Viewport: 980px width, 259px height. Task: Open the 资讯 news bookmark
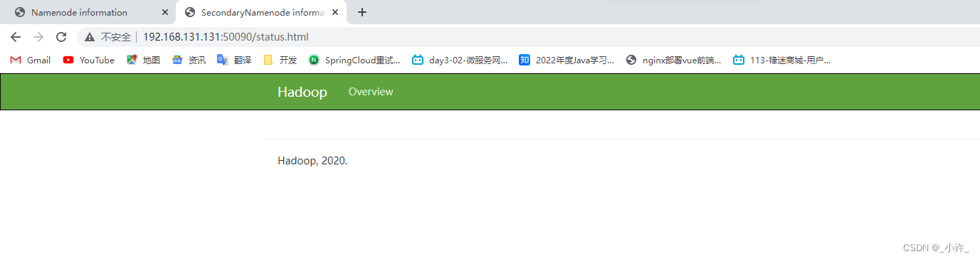click(189, 60)
